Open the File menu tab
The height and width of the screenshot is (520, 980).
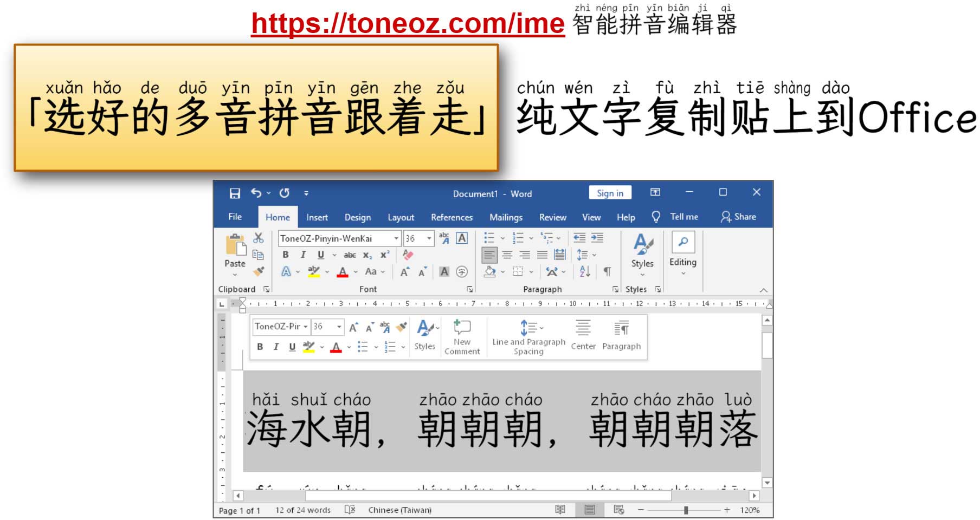235,217
